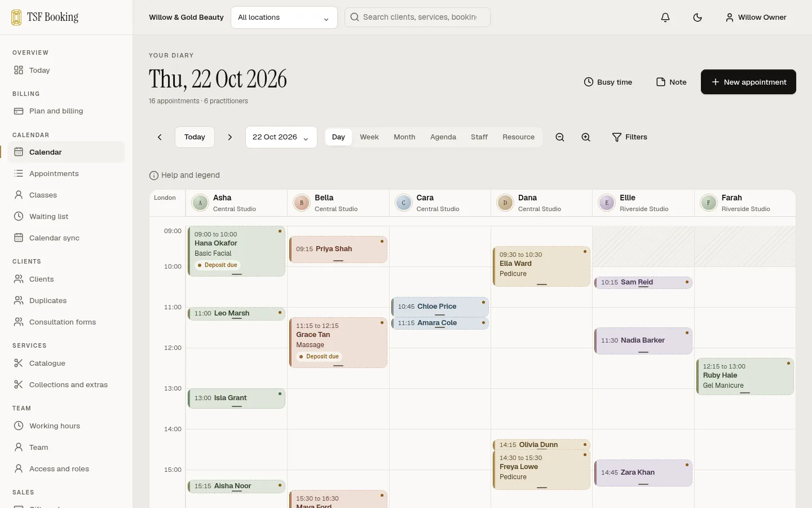Viewport: 812px width, 508px height.
Task: Open Help and legend info
Action: click(184, 175)
